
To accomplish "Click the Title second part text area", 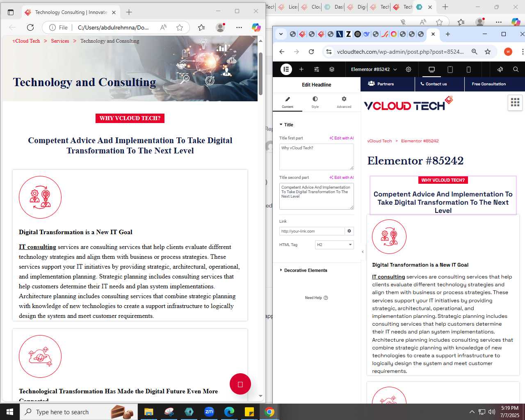I will (x=316, y=196).
